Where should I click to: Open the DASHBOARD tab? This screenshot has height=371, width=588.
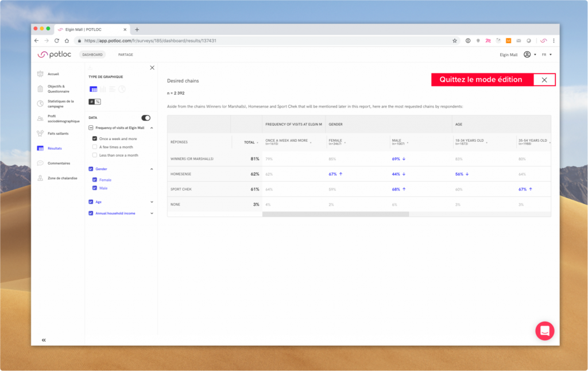[92, 55]
